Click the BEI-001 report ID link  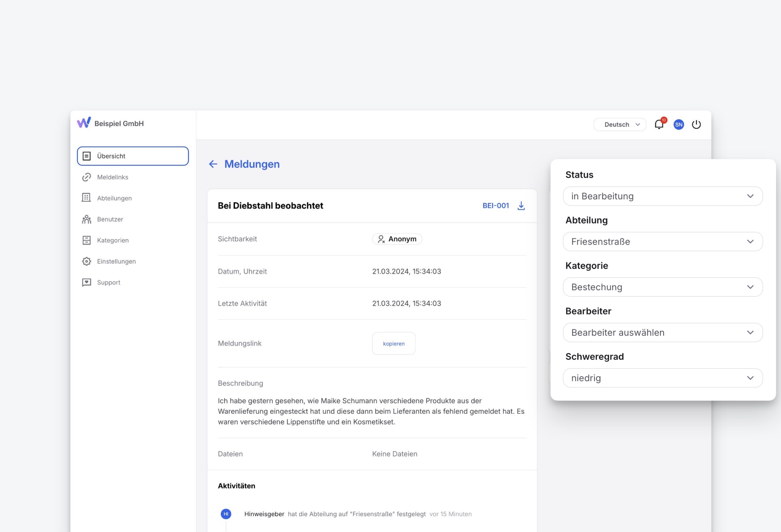(x=496, y=206)
